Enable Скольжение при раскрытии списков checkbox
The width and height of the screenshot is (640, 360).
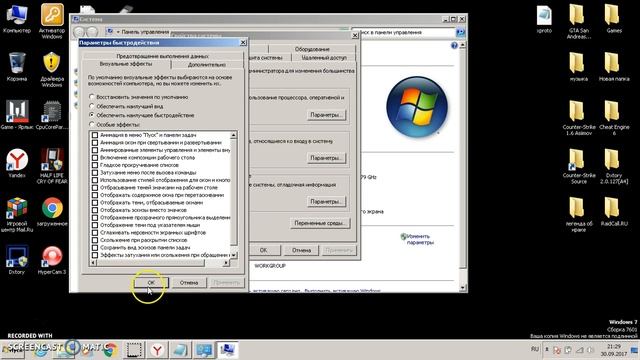click(x=95, y=240)
